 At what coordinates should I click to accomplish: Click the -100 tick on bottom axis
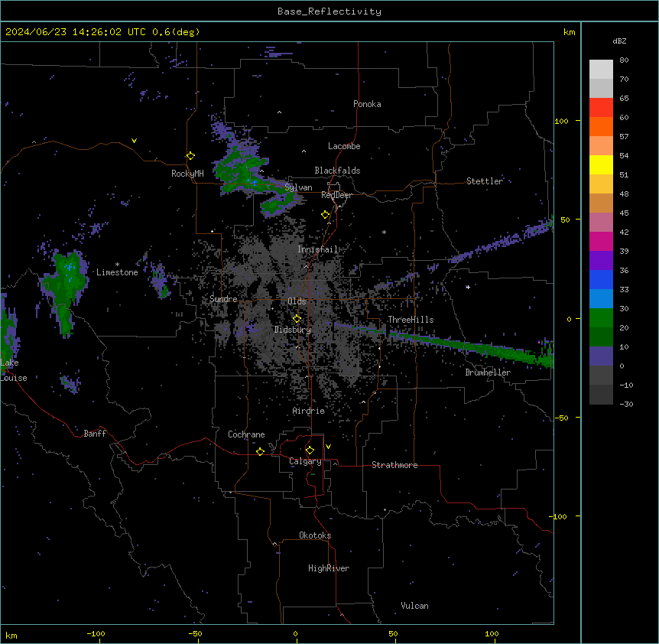tap(96, 633)
